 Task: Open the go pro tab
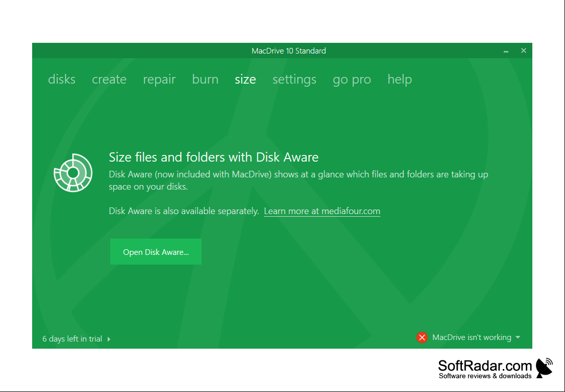(352, 80)
